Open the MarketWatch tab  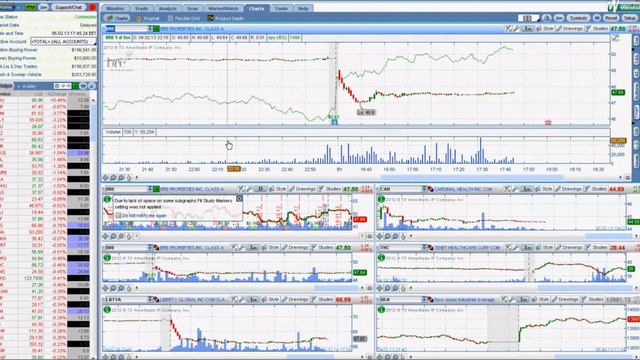coord(223,8)
